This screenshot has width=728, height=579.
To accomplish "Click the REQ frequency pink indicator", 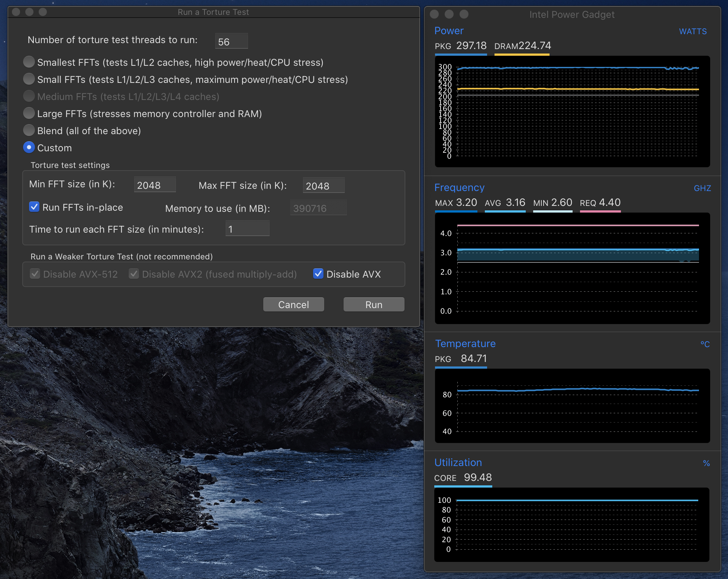I will click(600, 211).
